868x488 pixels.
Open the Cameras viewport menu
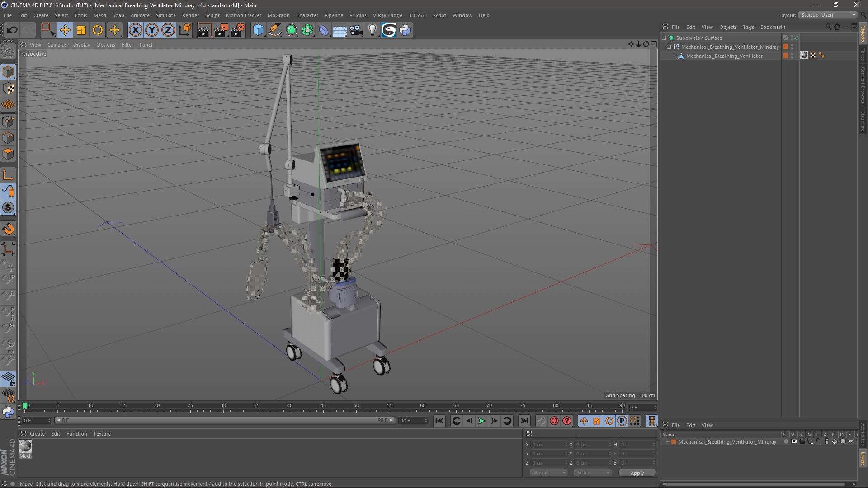[57, 45]
